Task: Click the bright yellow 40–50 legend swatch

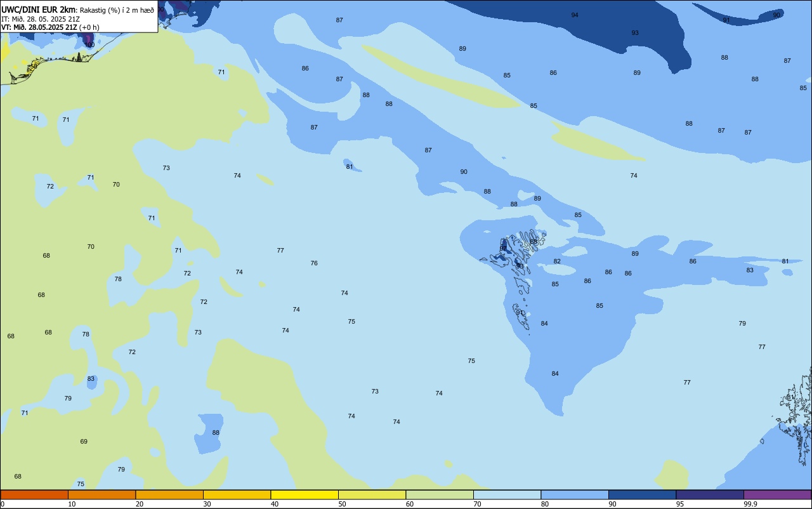Action: [304, 494]
